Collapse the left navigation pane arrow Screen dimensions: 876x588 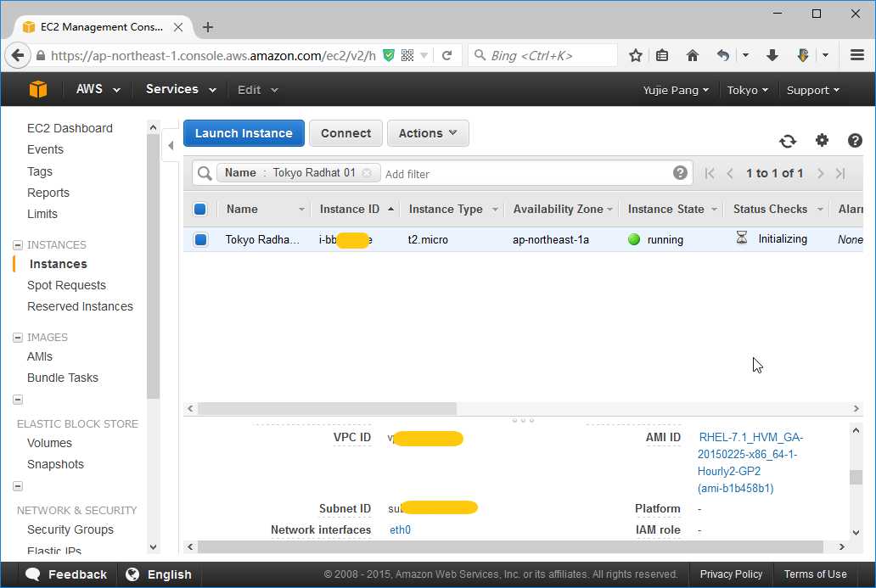point(171,146)
